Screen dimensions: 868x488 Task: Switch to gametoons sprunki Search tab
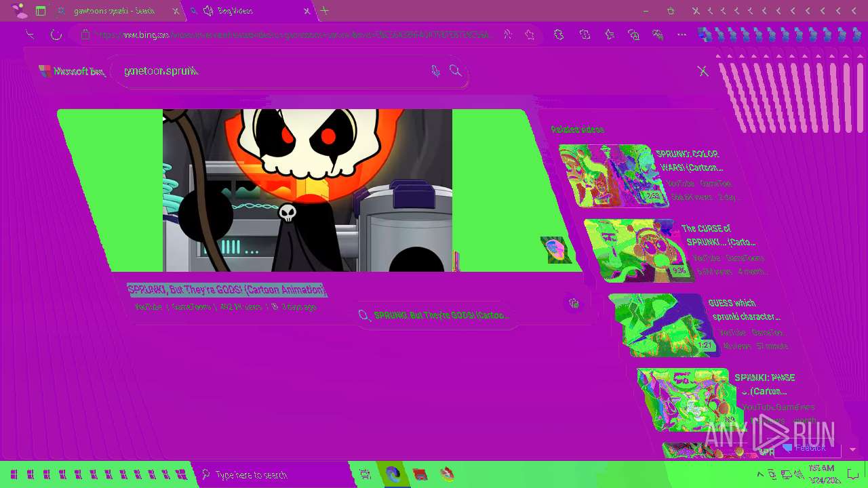[114, 11]
